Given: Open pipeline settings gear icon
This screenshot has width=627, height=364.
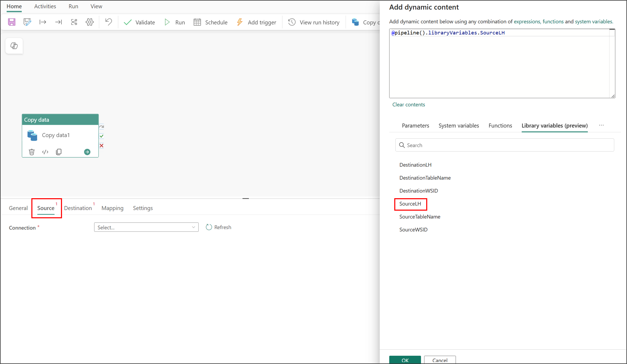Looking at the screenshot, I should pyautogui.click(x=90, y=22).
